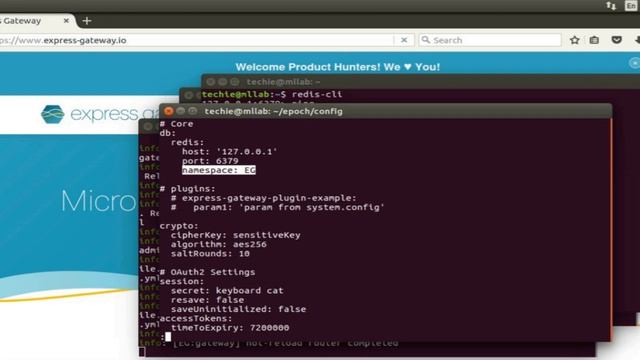
Task: Click the '# OAuth2 Settings' comment line
Action: tap(207, 272)
